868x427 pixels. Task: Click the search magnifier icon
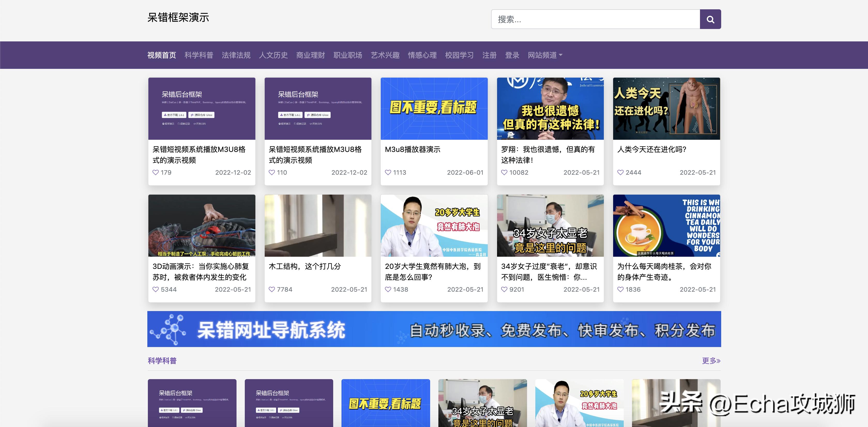pyautogui.click(x=710, y=19)
